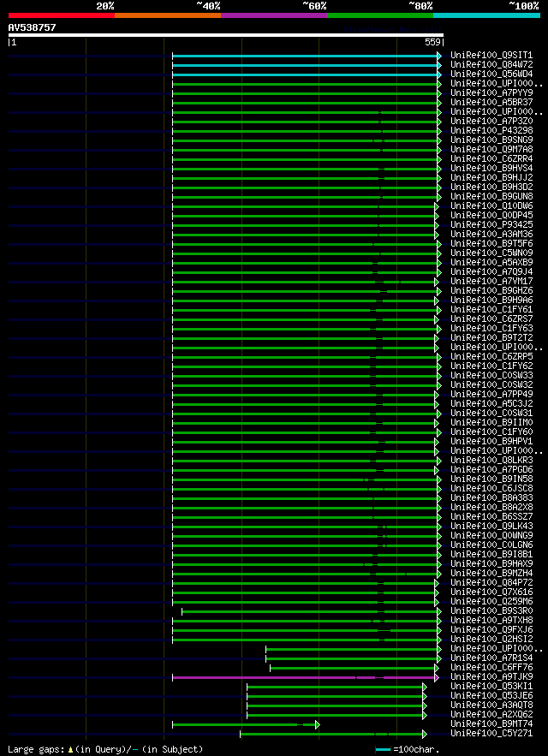Screen dimensions: 548x756
Task: Select the UniRef100_Q8LKR3 label
Action: coord(491,461)
